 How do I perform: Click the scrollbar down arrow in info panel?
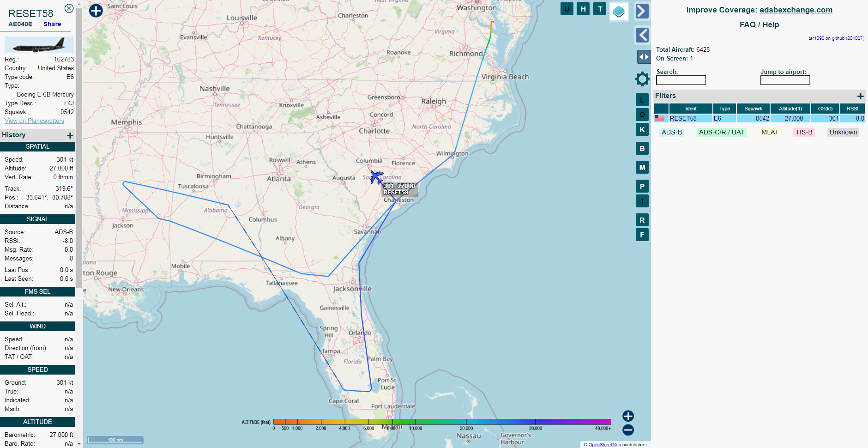[79, 444]
